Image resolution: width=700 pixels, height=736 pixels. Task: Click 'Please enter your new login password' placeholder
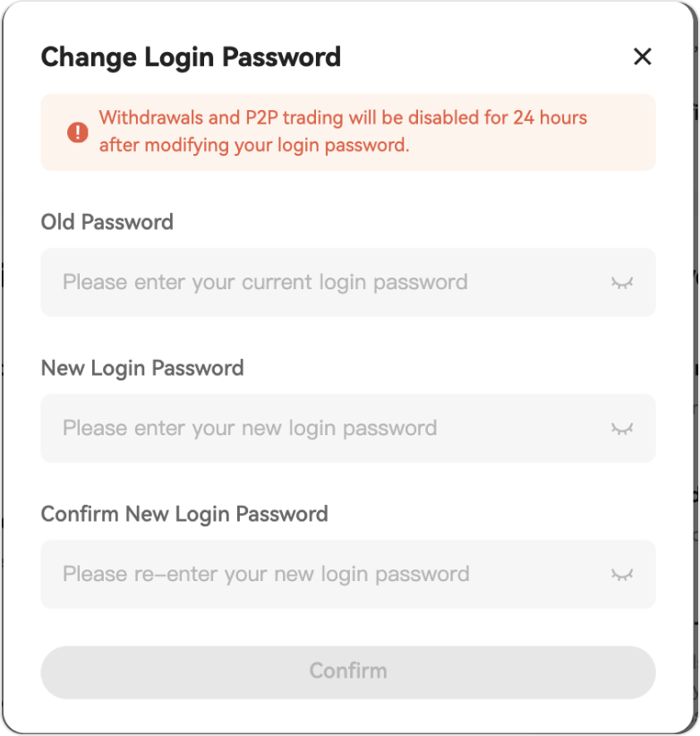point(250,429)
